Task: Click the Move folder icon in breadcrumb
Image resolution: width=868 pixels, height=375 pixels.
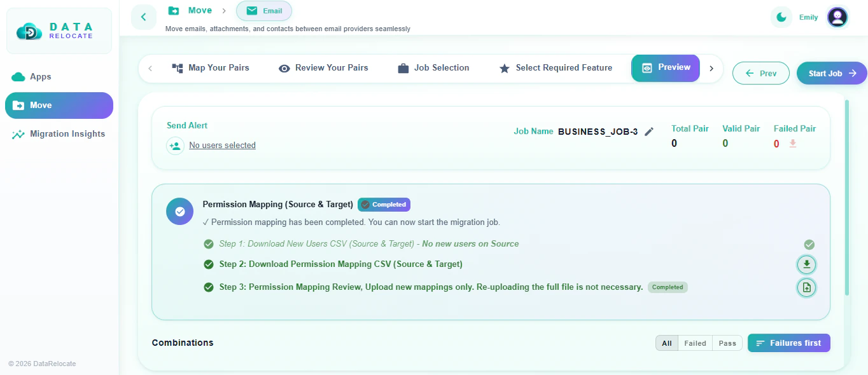Action: 174,10
